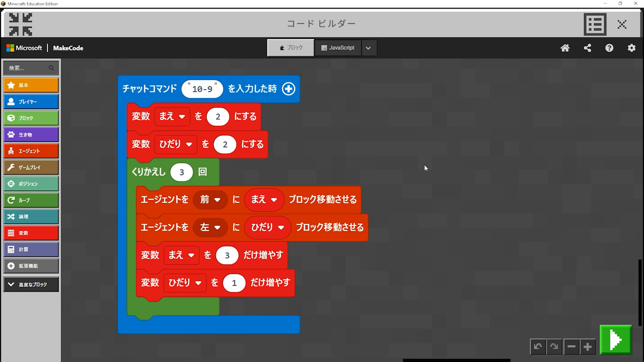Open the Help question mark icon

pyautogui.click(x=609, y=48)
